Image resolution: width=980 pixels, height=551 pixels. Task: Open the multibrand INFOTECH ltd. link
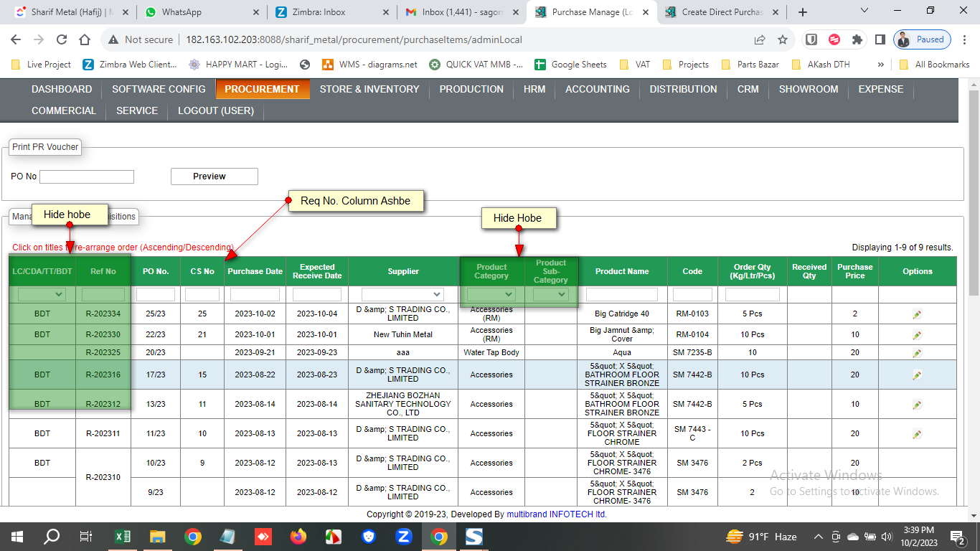556,514
